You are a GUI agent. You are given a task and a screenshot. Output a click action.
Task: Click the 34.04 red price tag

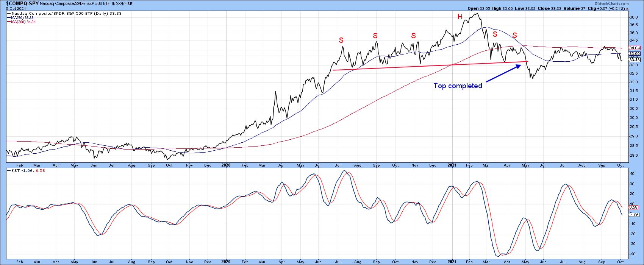point(634,48)
